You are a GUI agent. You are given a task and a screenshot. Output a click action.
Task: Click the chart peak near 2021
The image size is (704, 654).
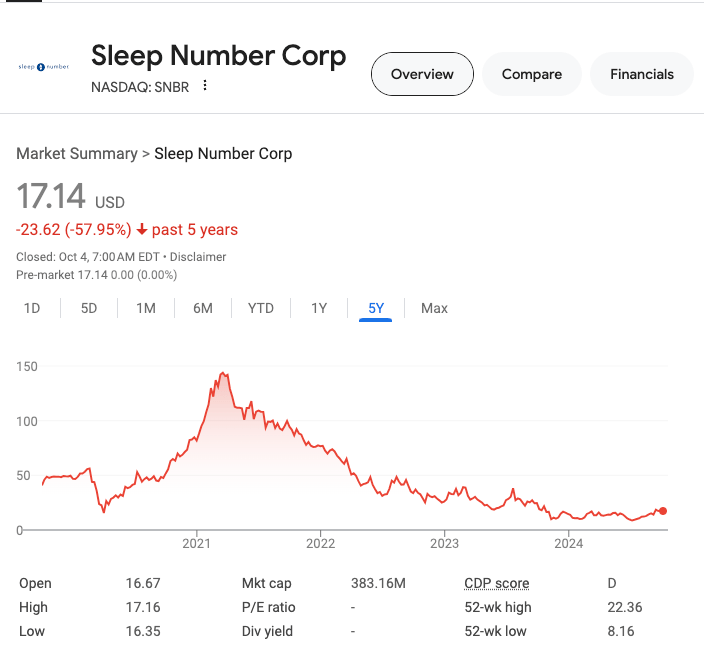point(223,374)
